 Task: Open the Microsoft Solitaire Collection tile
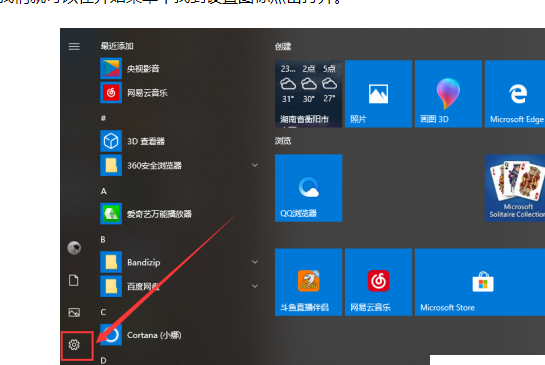515,188
